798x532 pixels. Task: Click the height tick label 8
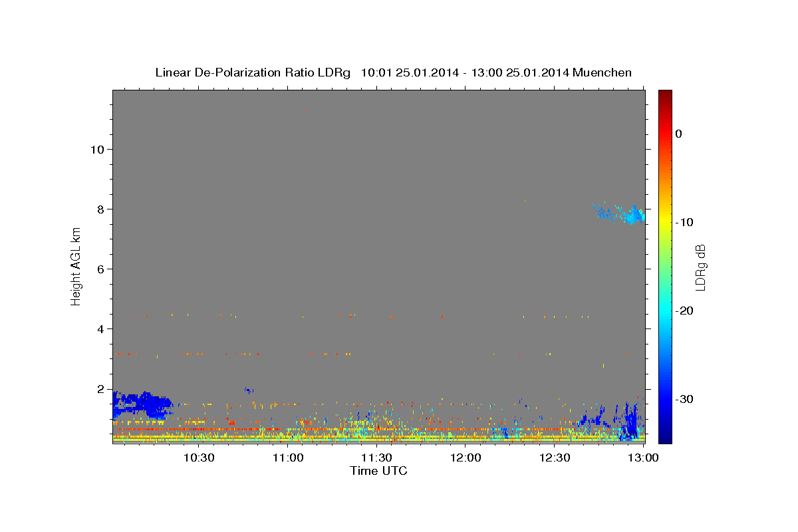click(100, 209)
